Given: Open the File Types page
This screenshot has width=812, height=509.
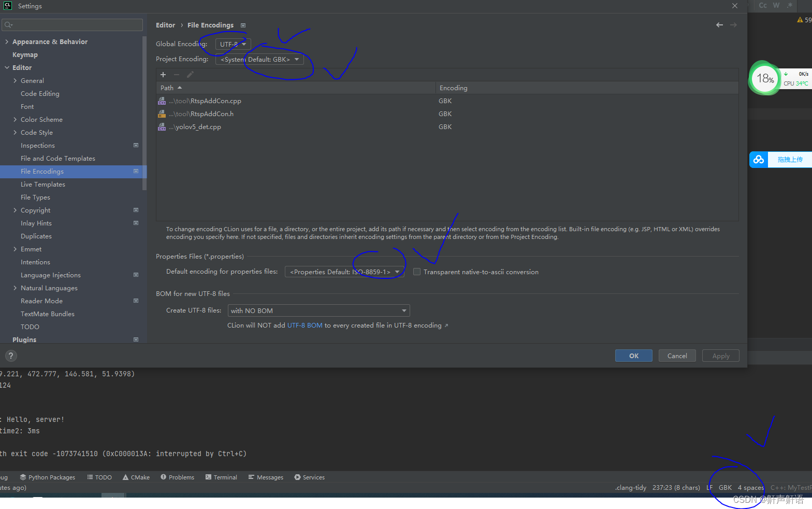Looking at the screenshot, I should coord(35,197).
